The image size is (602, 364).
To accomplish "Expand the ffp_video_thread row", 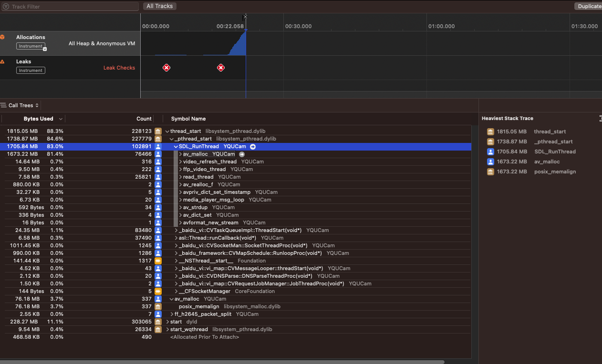I will 180,169.
